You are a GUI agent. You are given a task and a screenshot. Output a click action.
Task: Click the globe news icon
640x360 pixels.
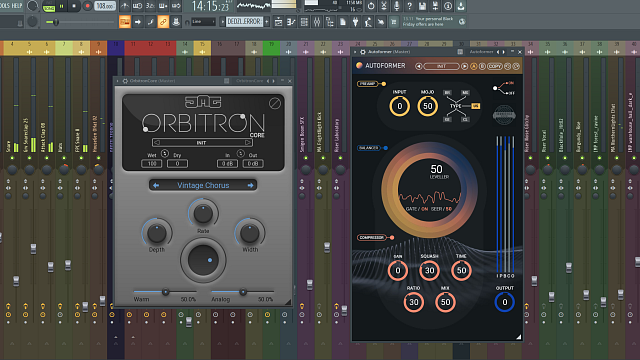[x=462, y=22]
